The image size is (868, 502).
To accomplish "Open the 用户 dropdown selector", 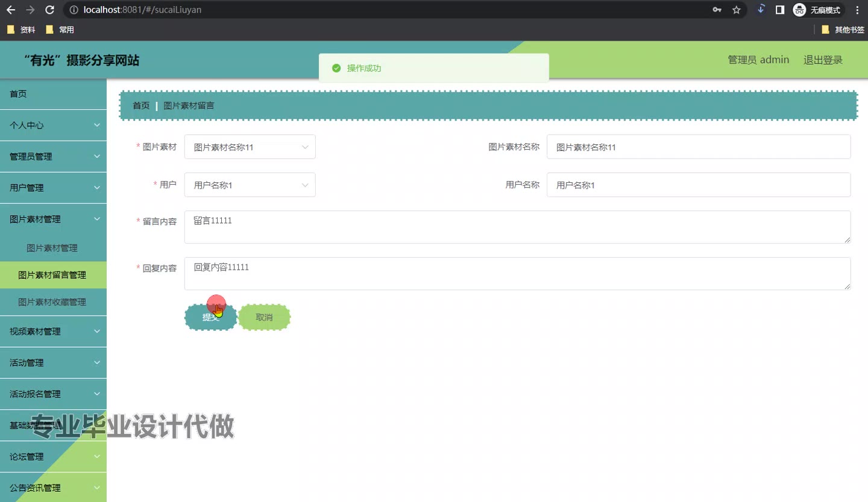I will tap(250, 185).
